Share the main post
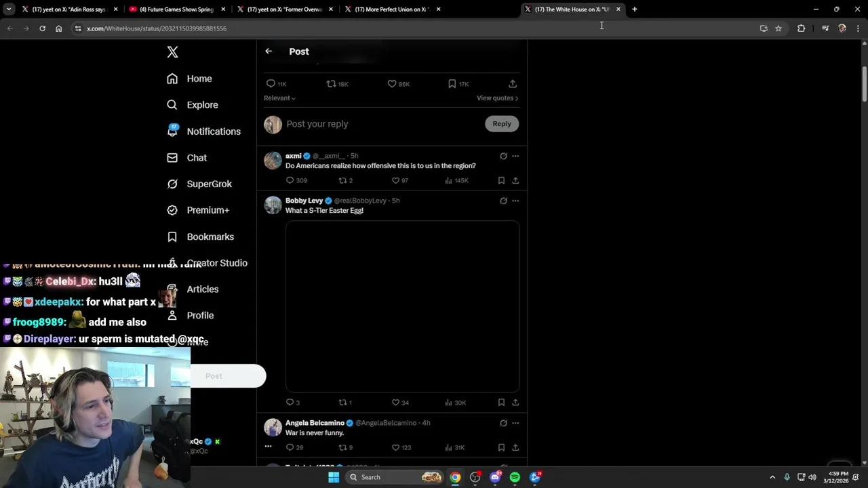The height and width of the screenshot is (488, 868). pos(513,83)
